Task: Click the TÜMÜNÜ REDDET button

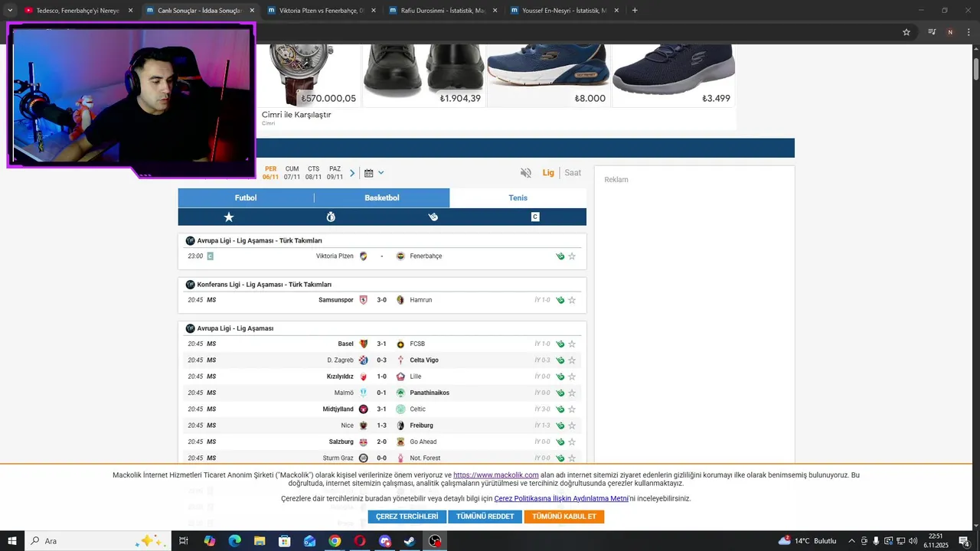Action: [485, 517]
